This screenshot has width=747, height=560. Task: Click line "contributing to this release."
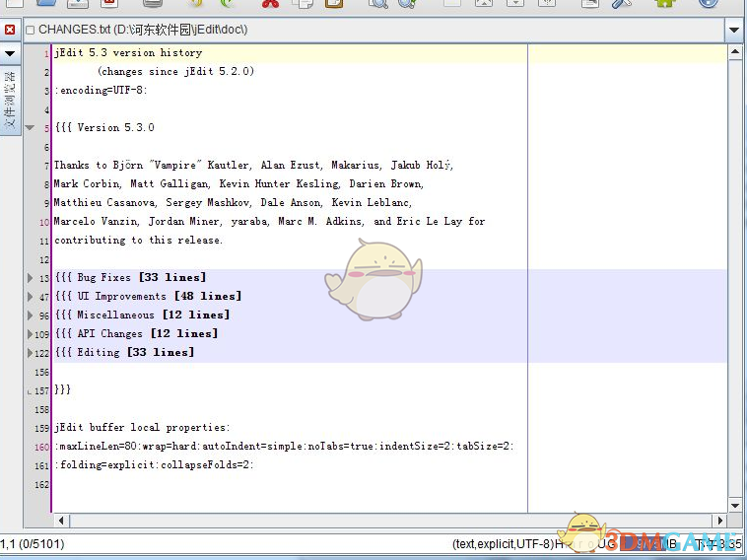click(x=138, y=241)
